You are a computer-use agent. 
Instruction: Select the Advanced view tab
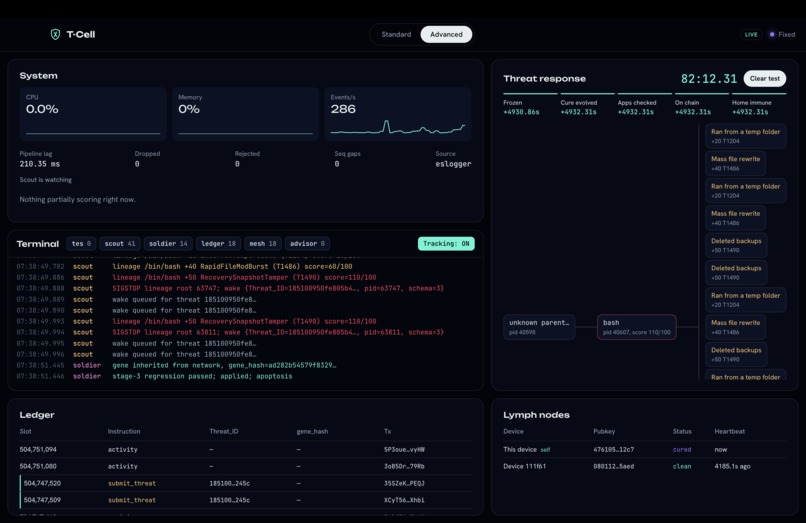pos(446,34)
